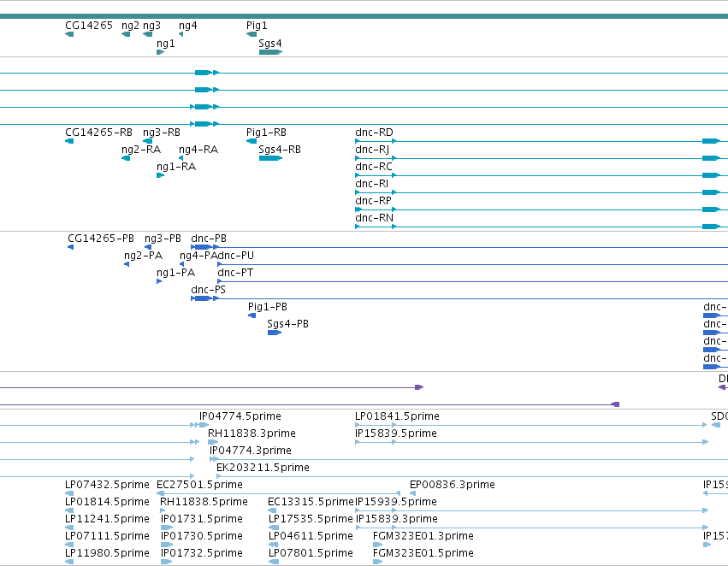Select transcript dnc-RP
Image resolution: width=728 pixels, height=566 pixels.
pos(373,201)
